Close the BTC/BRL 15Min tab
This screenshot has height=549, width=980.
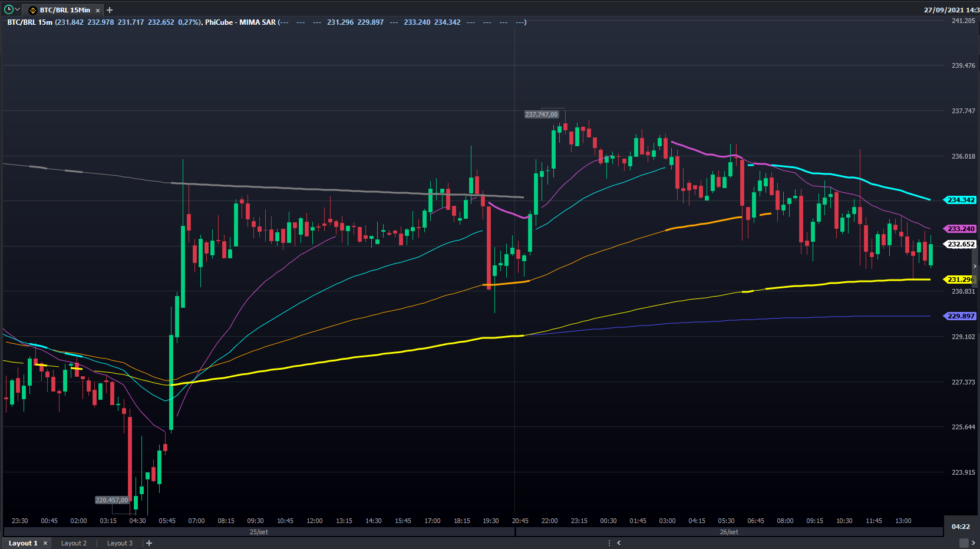[98, 11]
